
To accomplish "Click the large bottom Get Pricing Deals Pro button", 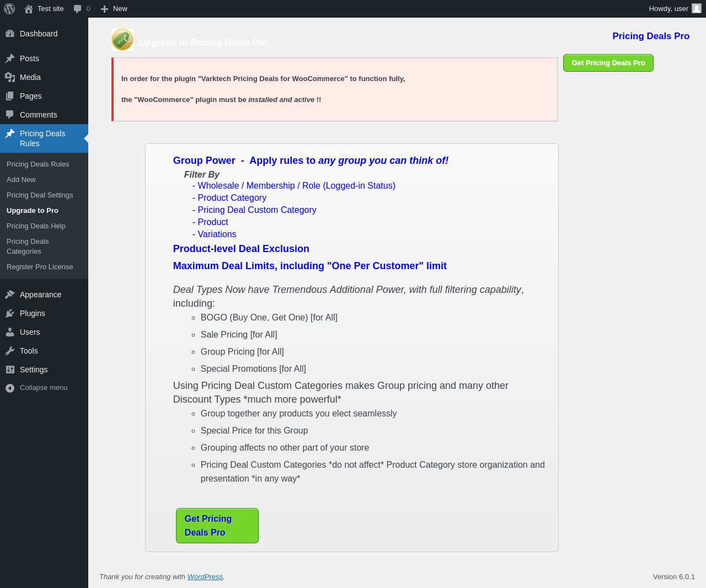I will tap(217, 526).
